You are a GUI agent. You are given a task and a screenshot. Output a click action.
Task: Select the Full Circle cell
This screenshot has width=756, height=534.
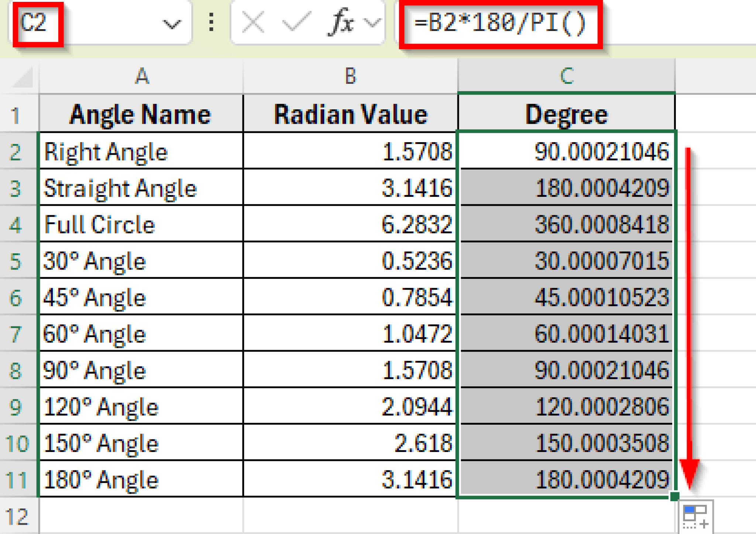pyautogui.click(x=141, y=225)
